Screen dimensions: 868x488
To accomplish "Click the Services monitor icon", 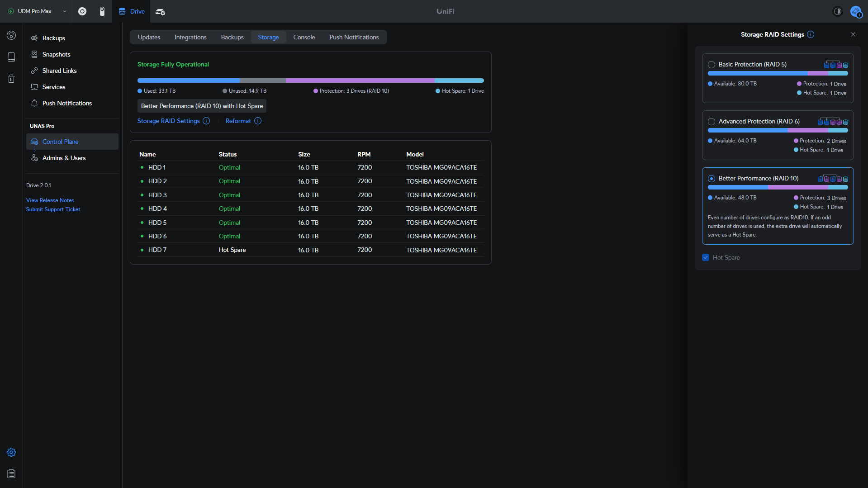I will coord(34,87).
